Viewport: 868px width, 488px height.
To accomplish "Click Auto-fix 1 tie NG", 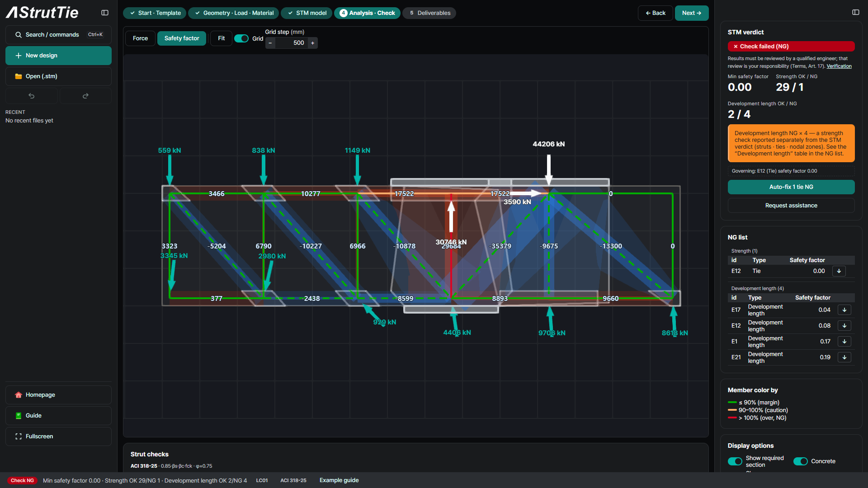I will pos(791,187).
